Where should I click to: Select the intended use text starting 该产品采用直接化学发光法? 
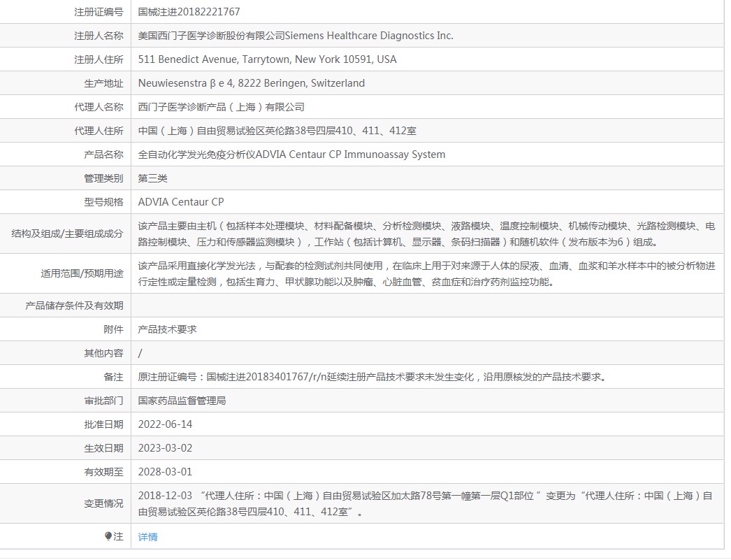click(426, 273)
